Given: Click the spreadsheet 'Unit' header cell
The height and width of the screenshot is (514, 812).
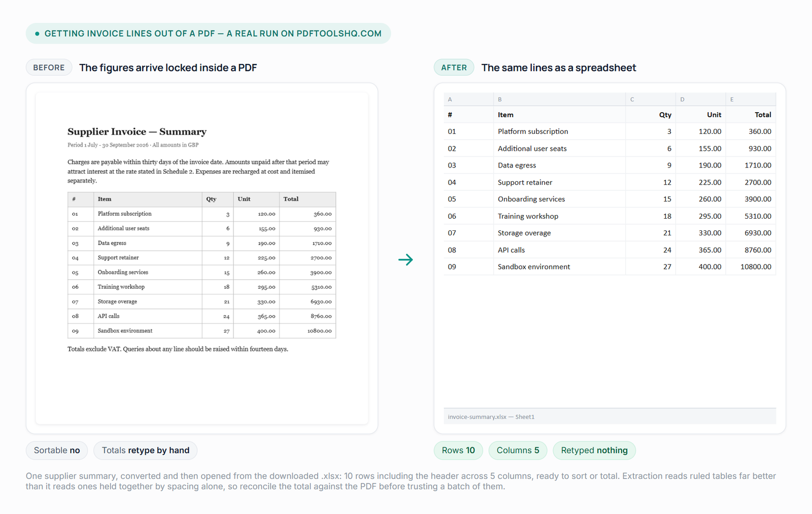Looking at the screenshot, I should click(x=700, y=115).
